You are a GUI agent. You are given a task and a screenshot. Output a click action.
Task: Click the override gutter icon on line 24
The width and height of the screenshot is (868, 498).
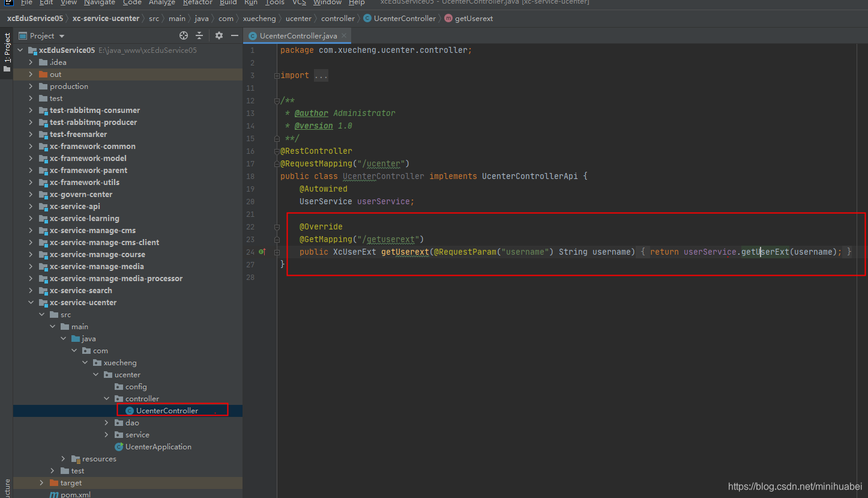[x=262, y=252]
